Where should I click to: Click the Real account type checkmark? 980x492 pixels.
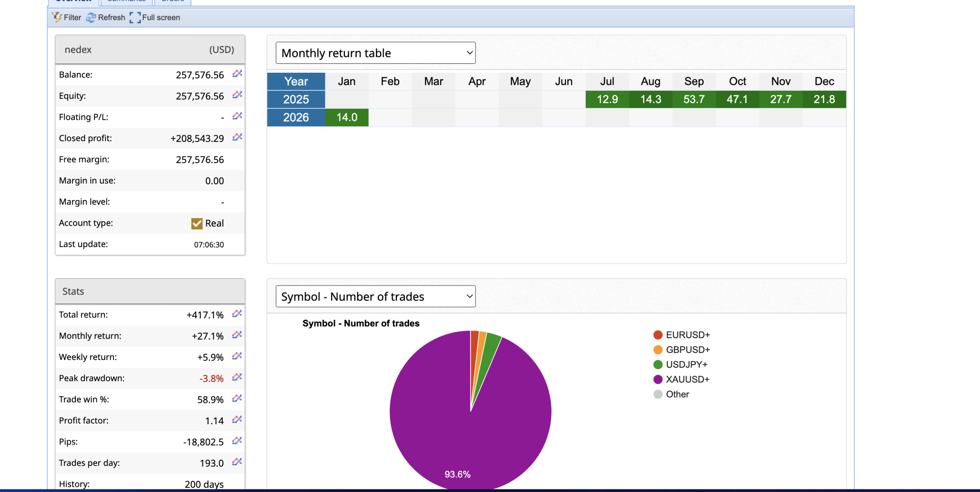click(x=197, y=223)
